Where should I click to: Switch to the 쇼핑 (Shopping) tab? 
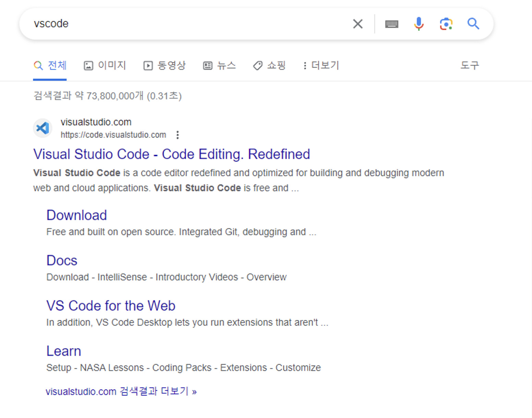click(269, 65)
